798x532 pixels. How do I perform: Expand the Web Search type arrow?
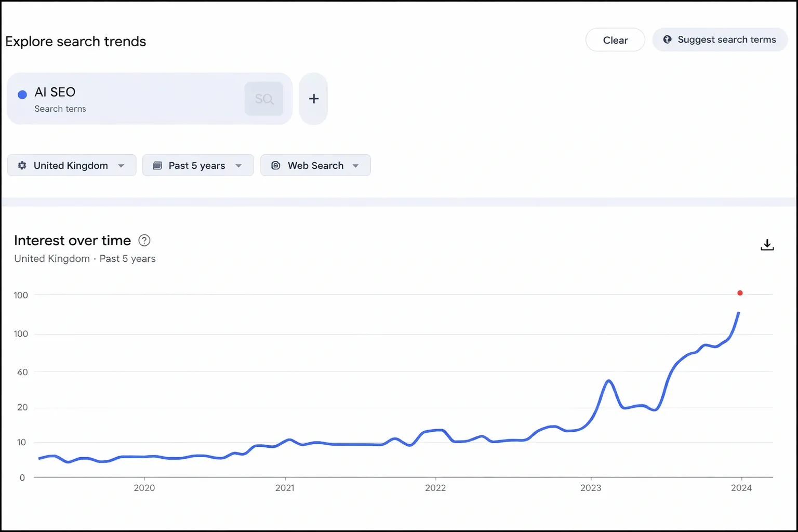356,166
